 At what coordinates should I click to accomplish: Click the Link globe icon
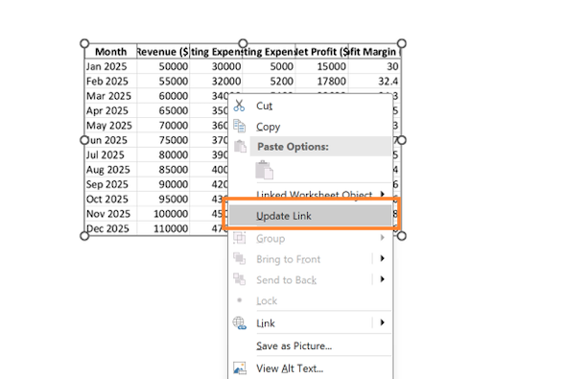point(239,322)
